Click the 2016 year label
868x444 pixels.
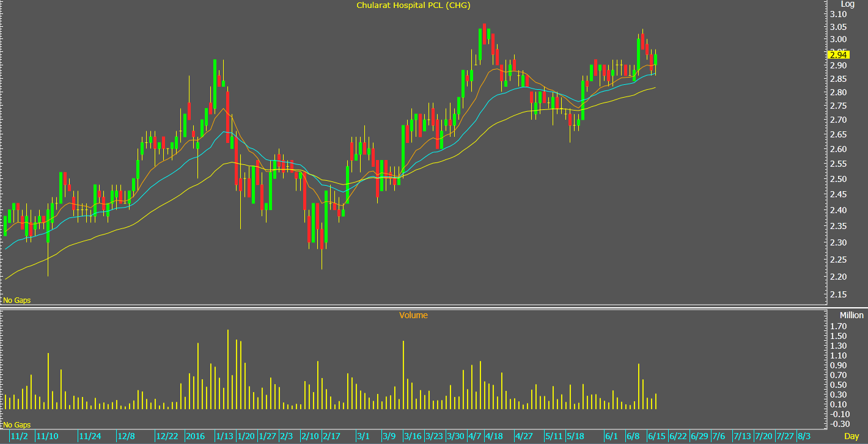(195, 436)
